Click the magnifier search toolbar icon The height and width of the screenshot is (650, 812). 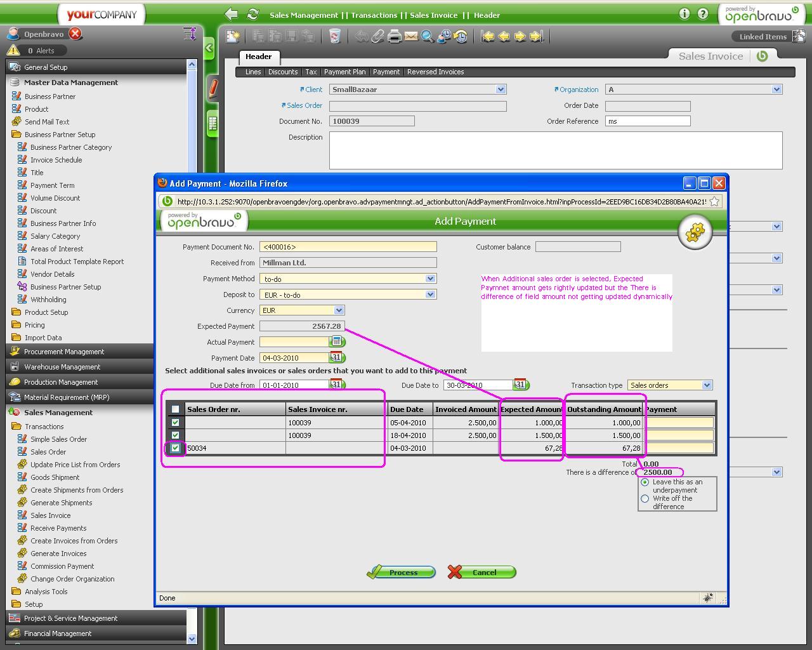click(428, 37)
